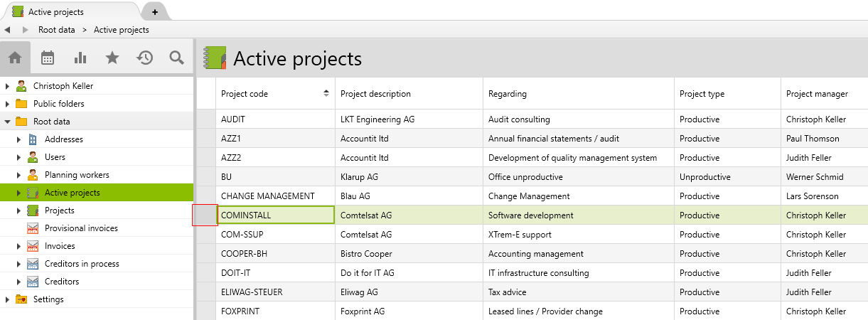
Task: Expand the Addresses tree node
Action: click(18, 139)
